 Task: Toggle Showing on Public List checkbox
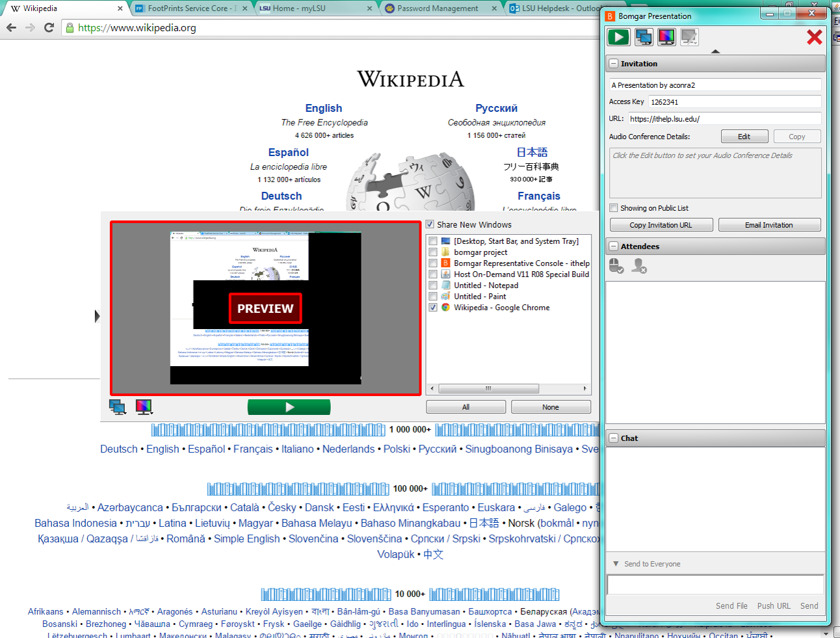click(613, 208)
